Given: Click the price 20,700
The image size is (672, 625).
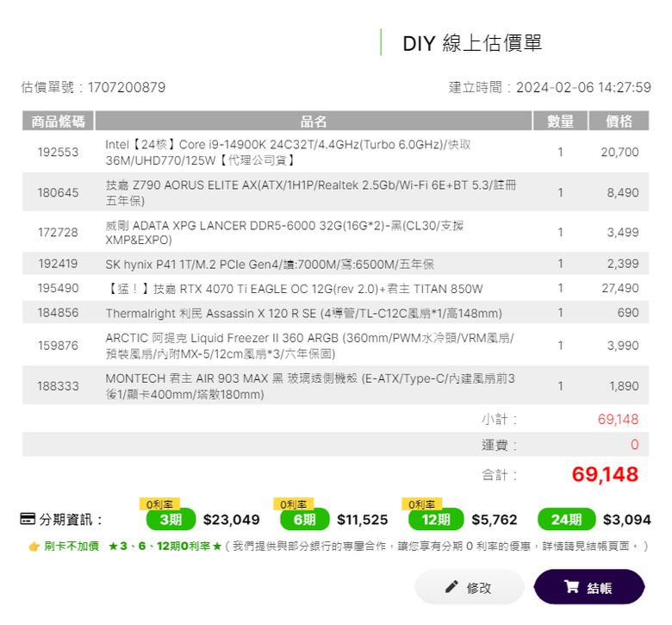Looking at the screenshot, I should [619, 152].
